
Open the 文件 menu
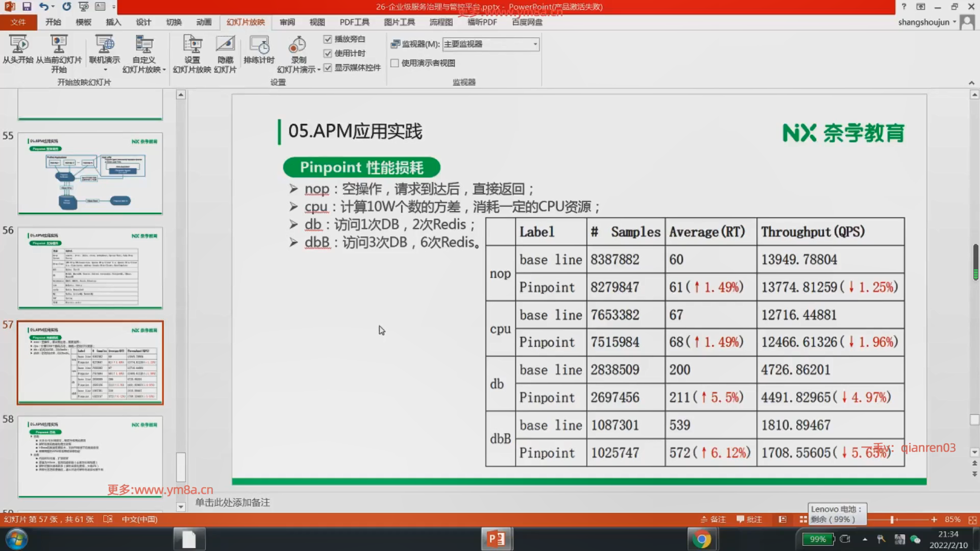coord(18,22)
